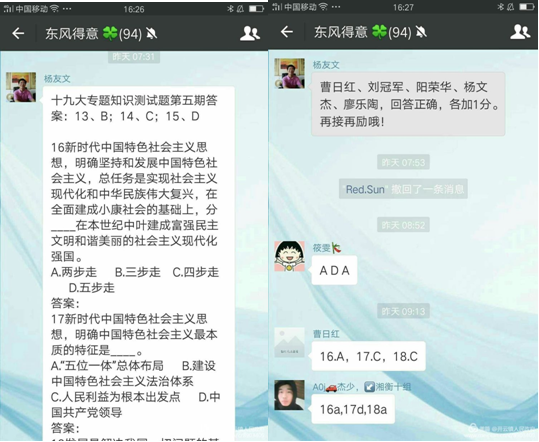The height and width of the screenshot is (442, 539).
Task: Tap the back arrow in left chat
Action: pos(18,33)
